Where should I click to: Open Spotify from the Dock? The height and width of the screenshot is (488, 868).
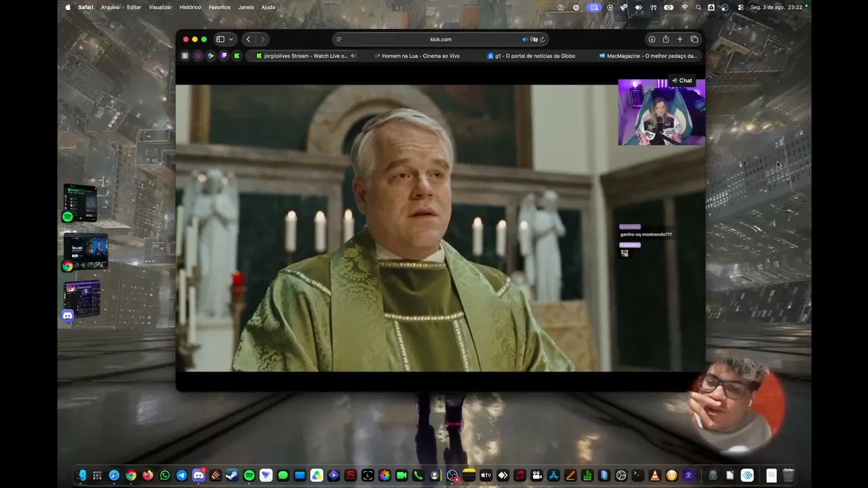pyautogui.click(x=249, y=476)
